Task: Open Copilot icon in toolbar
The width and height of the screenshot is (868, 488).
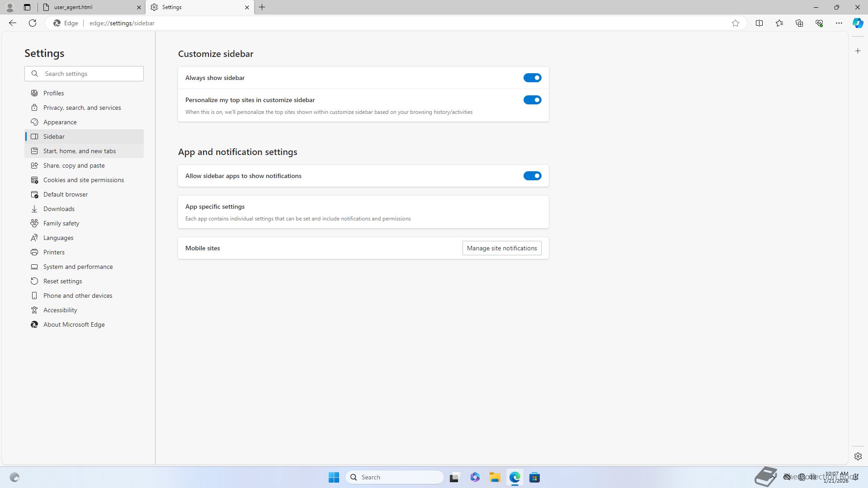Action: [858, 23]
